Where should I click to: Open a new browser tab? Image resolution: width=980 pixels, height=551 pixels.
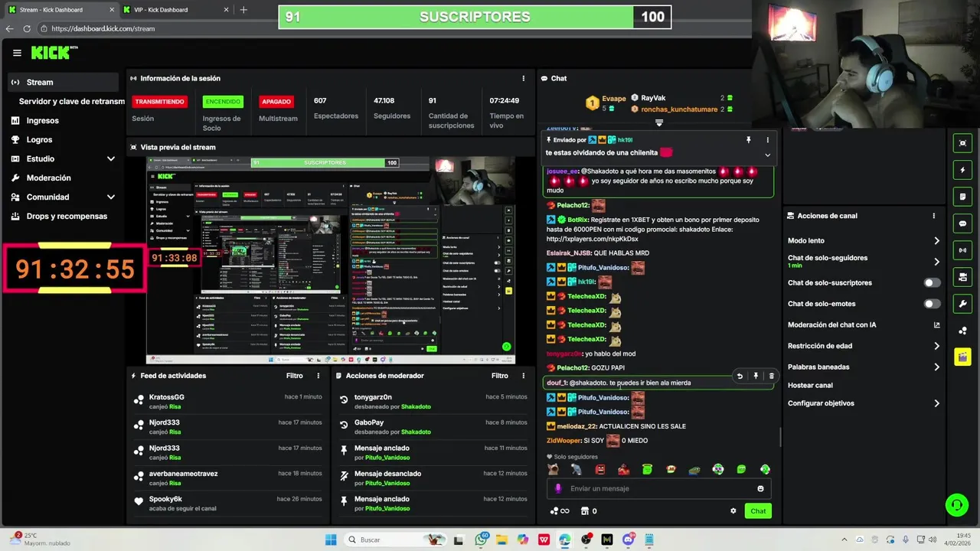[243, 10]
